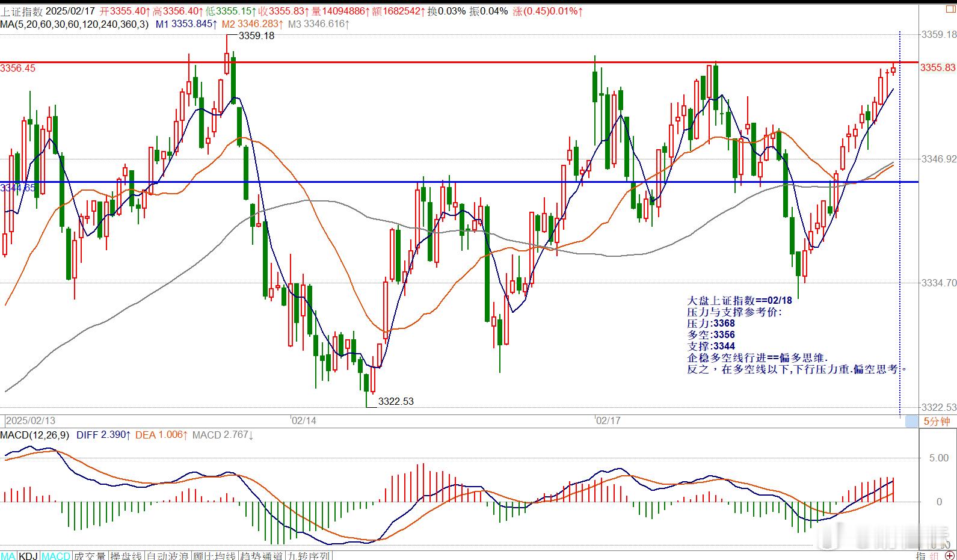Open the 九转序列 tab
The width and height of the screenshot is (957, 560).
click(x=309, y=555)
